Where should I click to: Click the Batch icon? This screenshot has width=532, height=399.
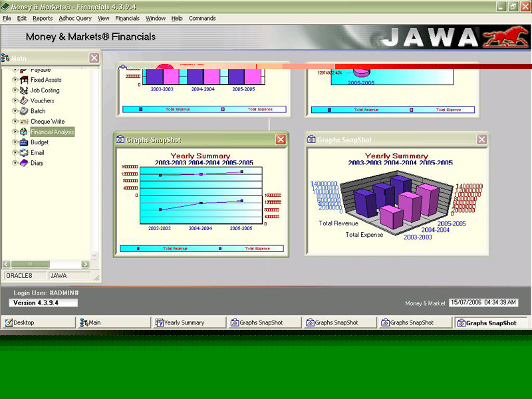(x=24, y=111)
